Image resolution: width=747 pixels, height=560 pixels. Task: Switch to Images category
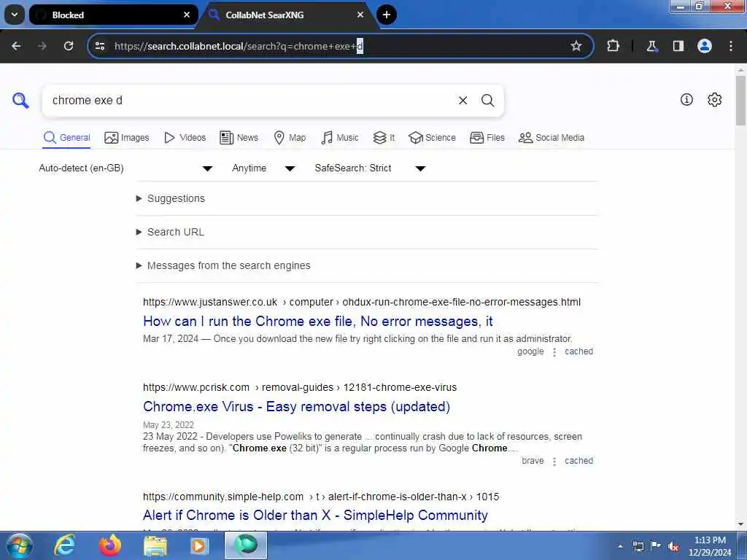click(126, 138)
